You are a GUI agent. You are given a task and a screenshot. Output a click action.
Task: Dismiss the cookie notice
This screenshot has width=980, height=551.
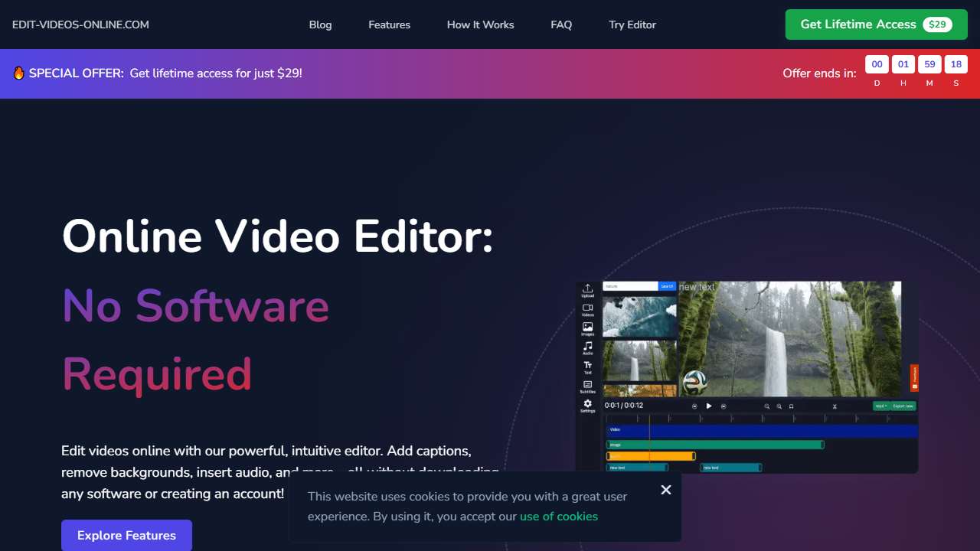coord(665,490)
